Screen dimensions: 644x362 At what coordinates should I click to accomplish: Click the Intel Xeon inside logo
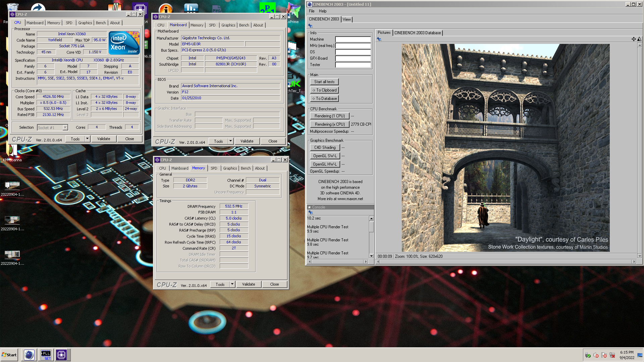pos(124,43)
